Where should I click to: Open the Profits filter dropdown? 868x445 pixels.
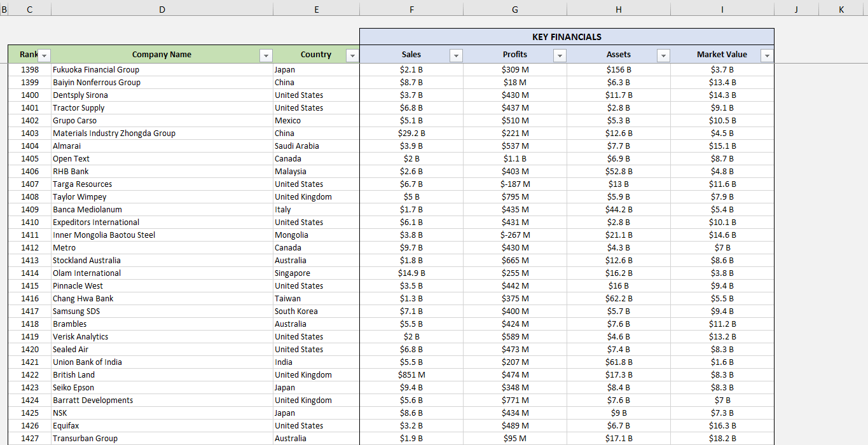coord(560,56)
